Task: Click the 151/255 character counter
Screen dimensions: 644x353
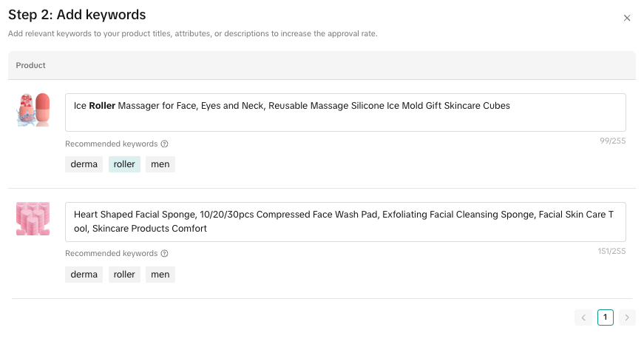Action: [611, 251]
